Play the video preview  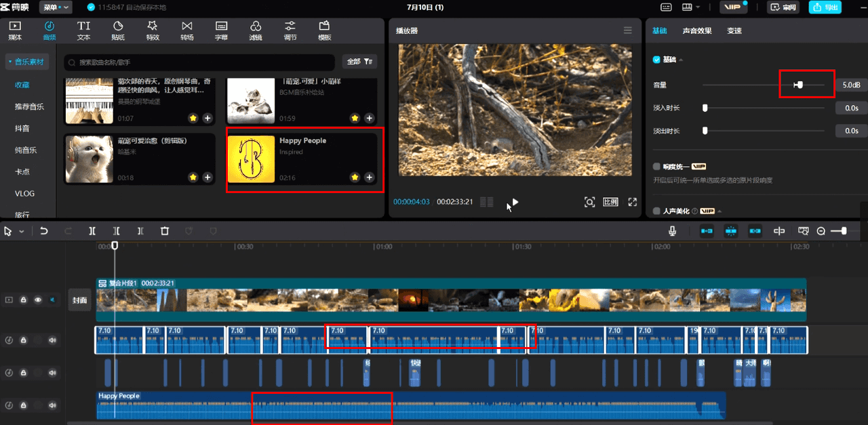click(x=515, y=202)
